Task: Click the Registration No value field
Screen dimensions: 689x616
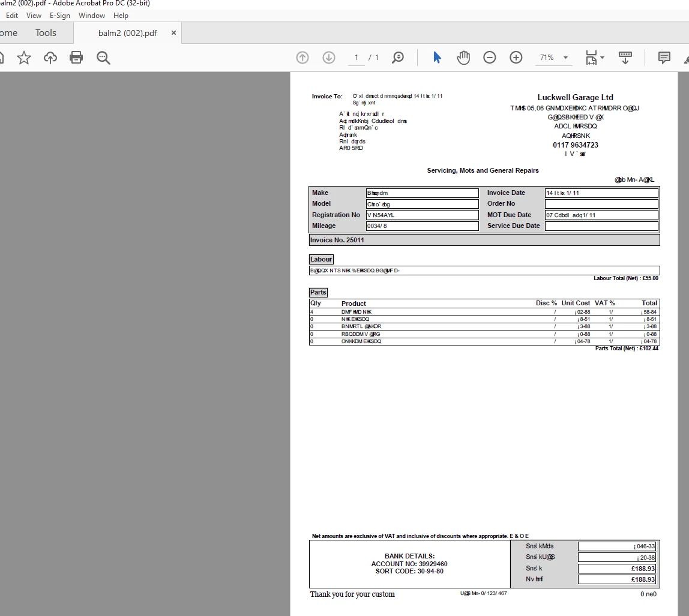Action: click(x=423, y=215)
